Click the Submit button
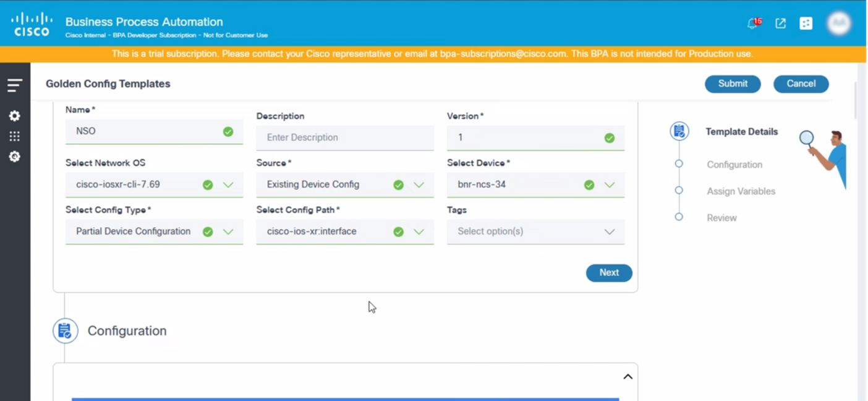Image resolution: width=868 pixels, height=401 pixels. click(733, 84)
